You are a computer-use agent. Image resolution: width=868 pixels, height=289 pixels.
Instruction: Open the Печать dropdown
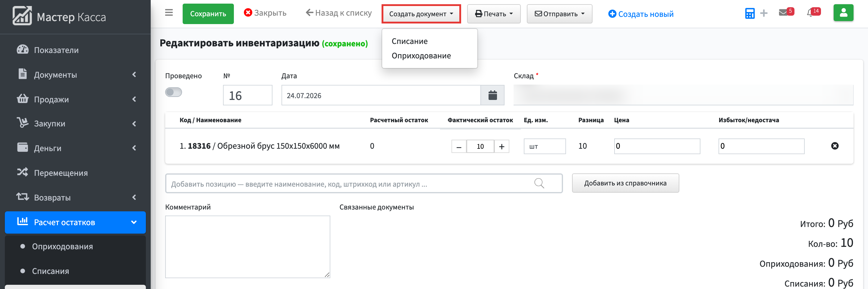(x=494, y=14)
